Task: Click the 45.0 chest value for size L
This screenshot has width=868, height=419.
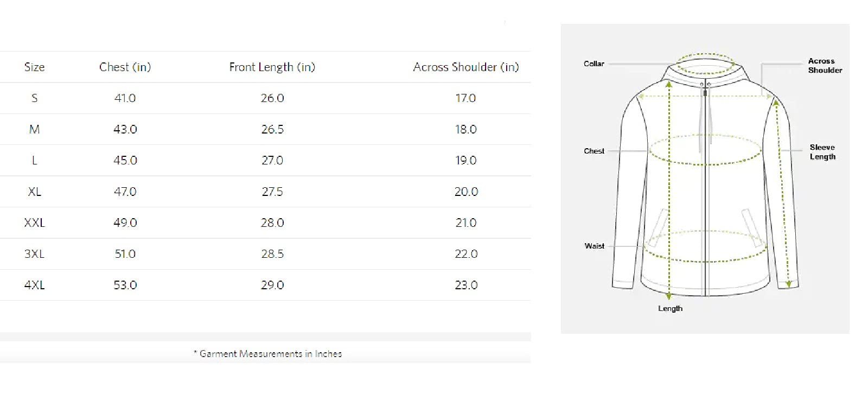Action: tap(125, 161)
